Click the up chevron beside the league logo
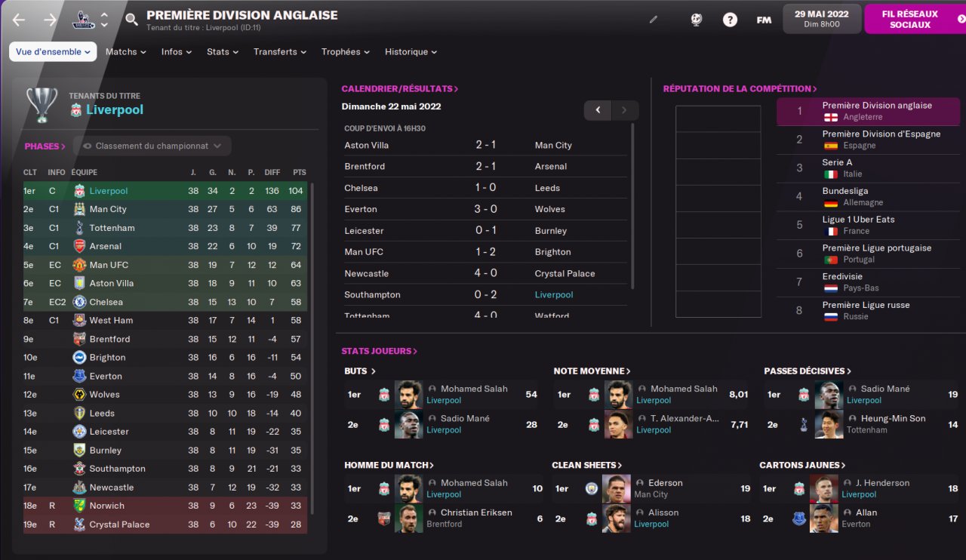 (104, 15)
